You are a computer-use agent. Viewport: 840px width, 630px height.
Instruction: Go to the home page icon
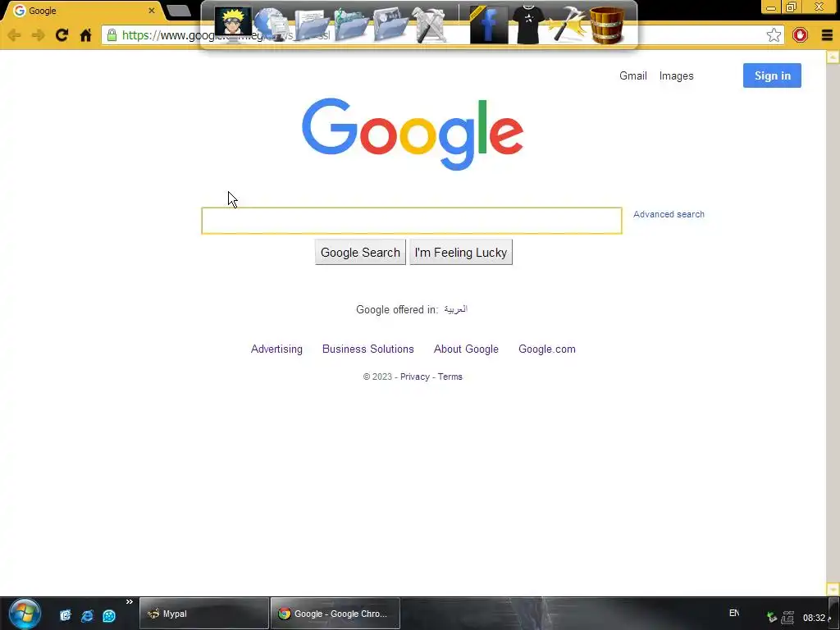click(85, 35)
